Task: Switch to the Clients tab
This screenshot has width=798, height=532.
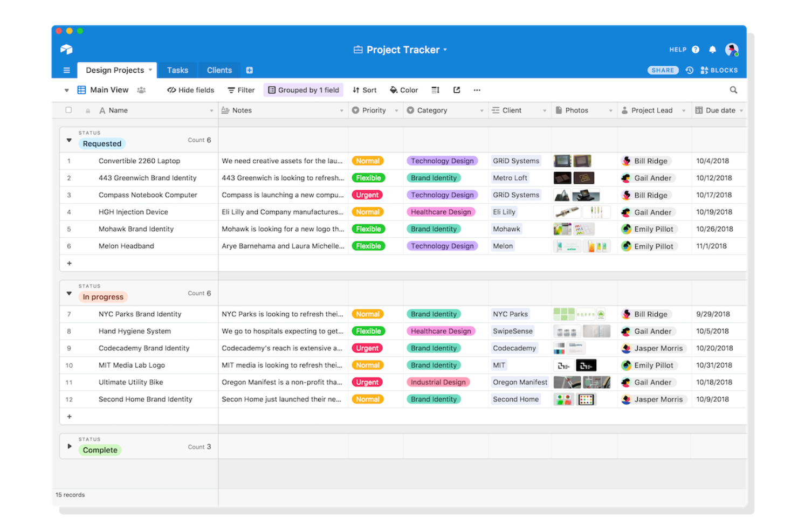Action: coord(218,70)
